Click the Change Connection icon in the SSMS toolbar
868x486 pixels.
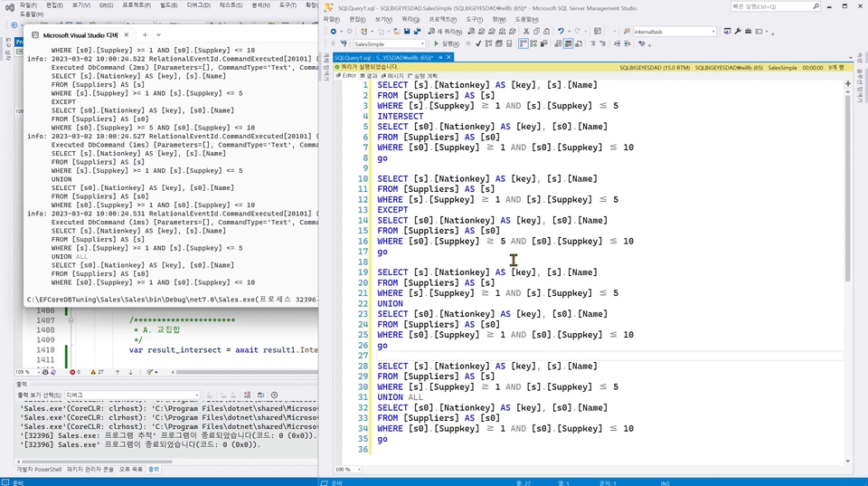pyautogui.click(x=344, y=43)
